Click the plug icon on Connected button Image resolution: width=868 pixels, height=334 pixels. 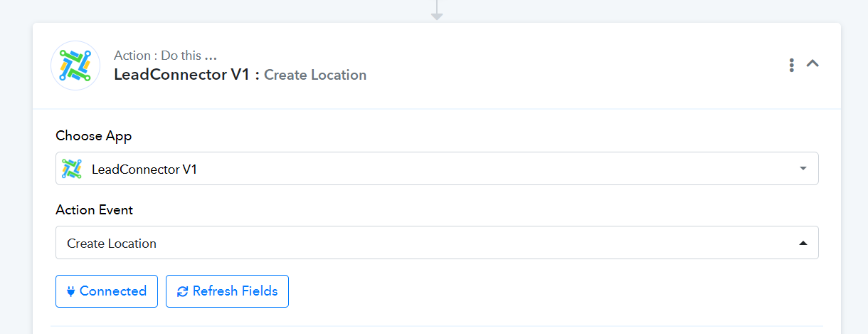pos(71,291)
